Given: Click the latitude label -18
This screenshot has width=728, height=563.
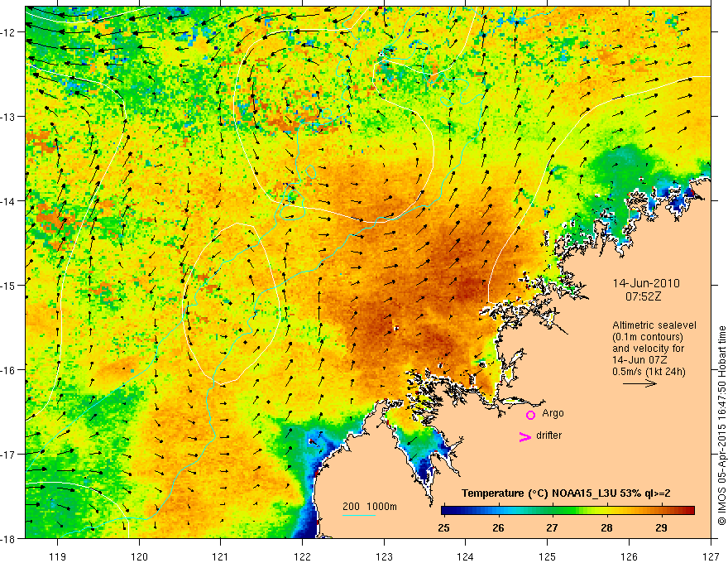Looking at the screenshot, I should point(9,538).
